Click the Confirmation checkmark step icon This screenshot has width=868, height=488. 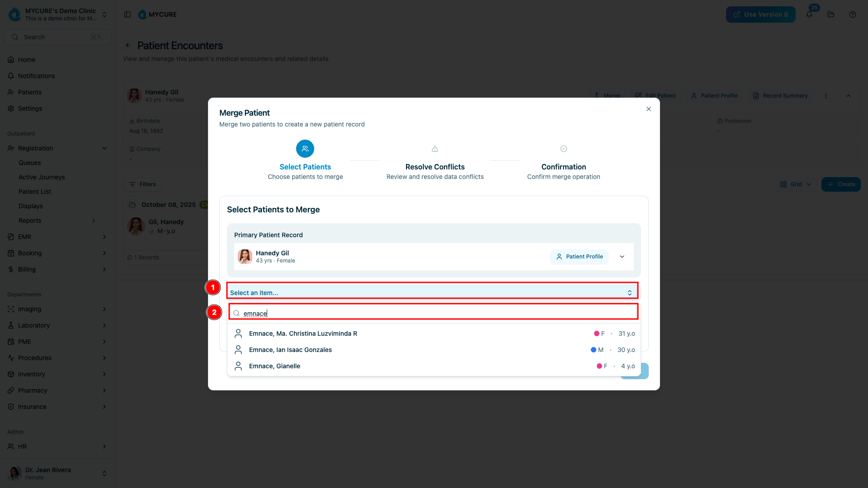coord(564,149)
